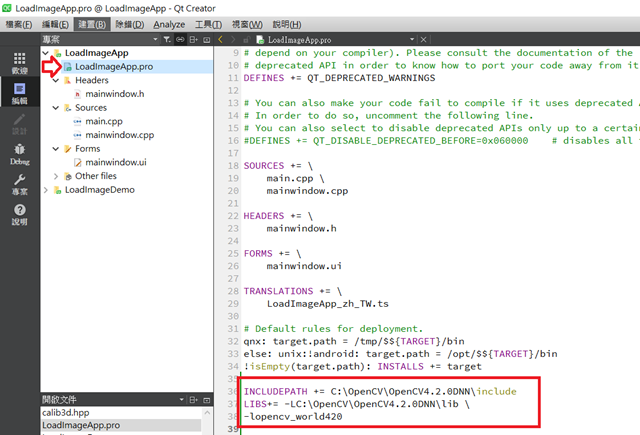
Task: Split the open documents panel
Action: pos(193,400)
